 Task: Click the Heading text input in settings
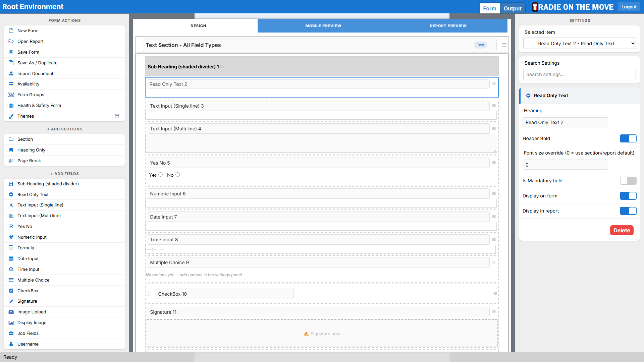tap(565, 122)
